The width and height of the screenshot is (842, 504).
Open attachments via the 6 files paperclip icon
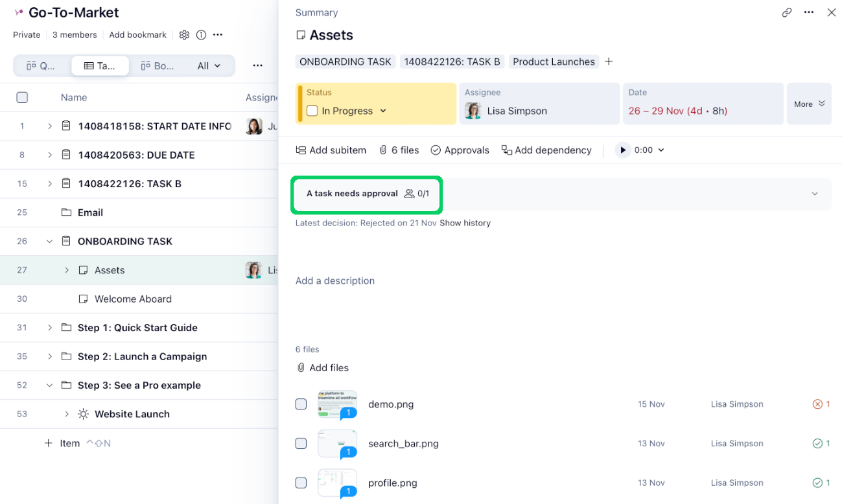click(x=382, y=150)
